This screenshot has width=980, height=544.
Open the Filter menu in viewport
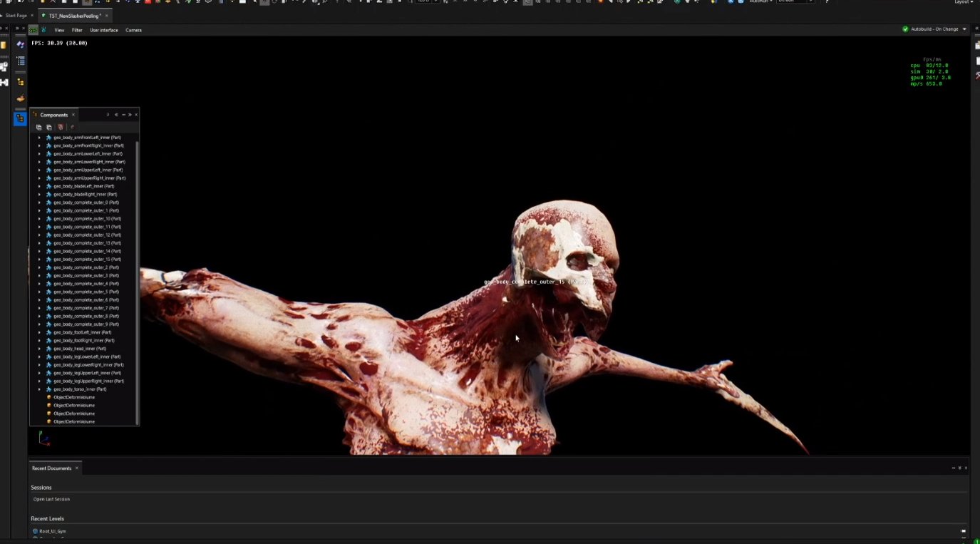pyautogui.click(x=77, y=30)
